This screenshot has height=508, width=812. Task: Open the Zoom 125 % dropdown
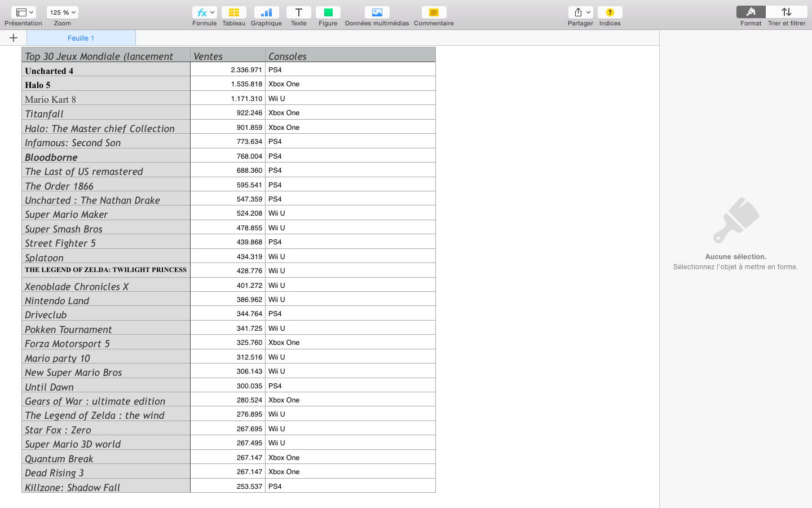63,12
